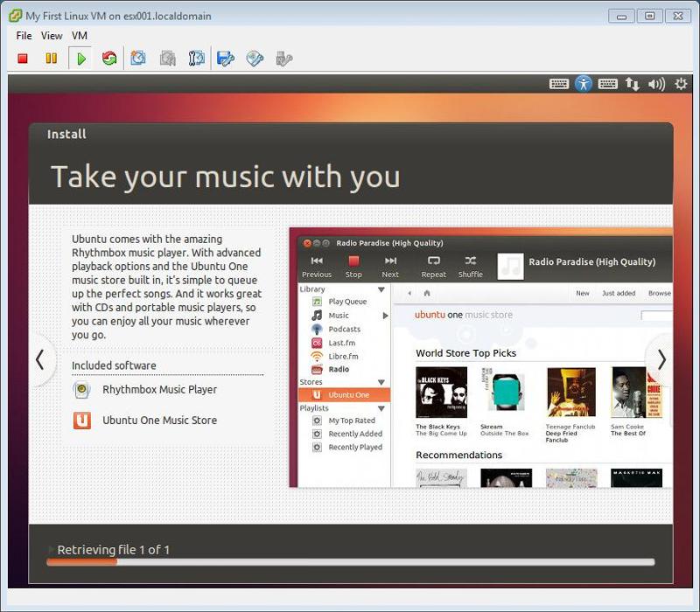Reset the VM using the red-green refresh icon

pyautogui.click(x=108, y=59)
